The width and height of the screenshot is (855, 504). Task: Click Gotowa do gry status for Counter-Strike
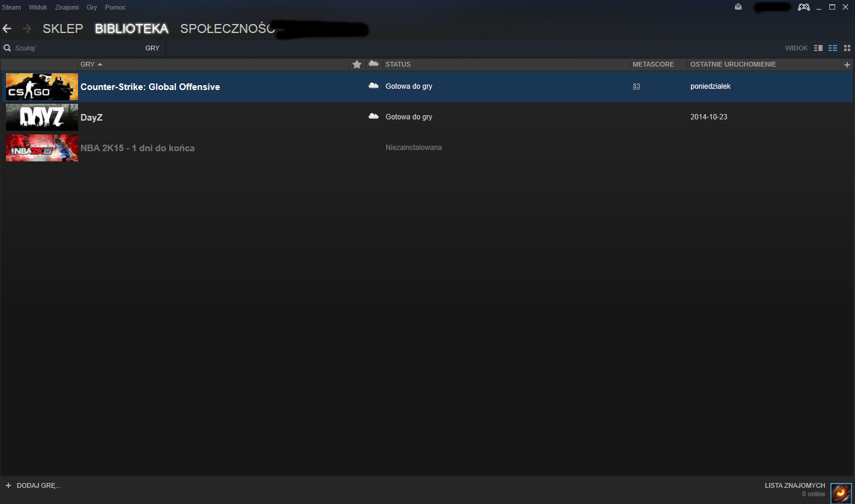tap(409, 86)
